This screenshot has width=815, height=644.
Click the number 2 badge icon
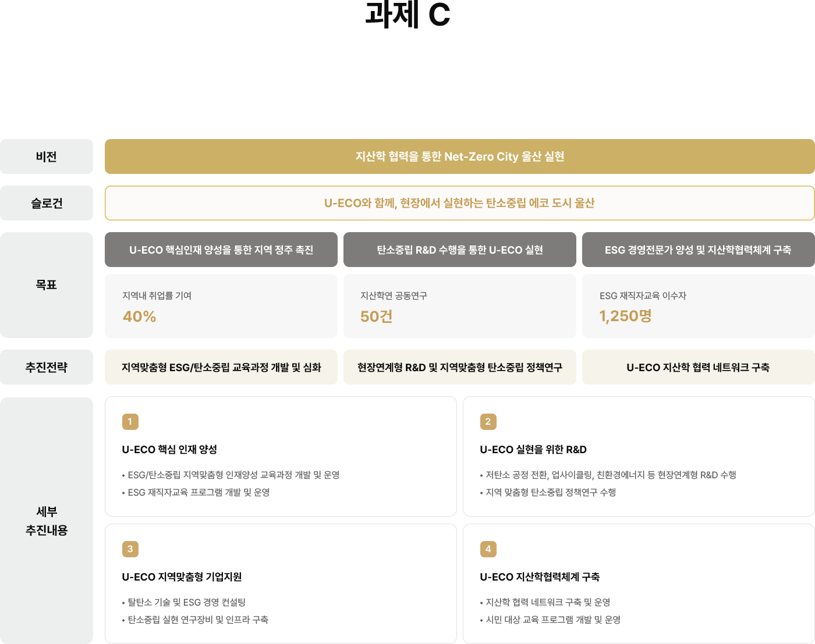coord(488,422)
